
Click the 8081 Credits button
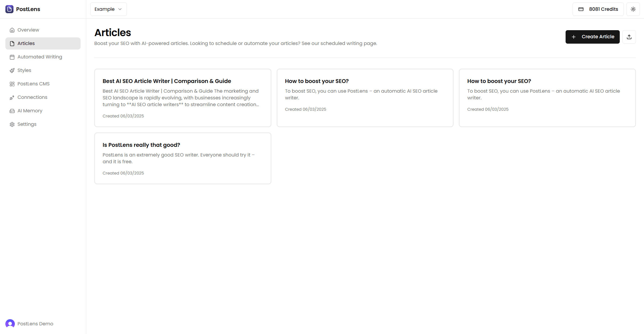[598, 9]
